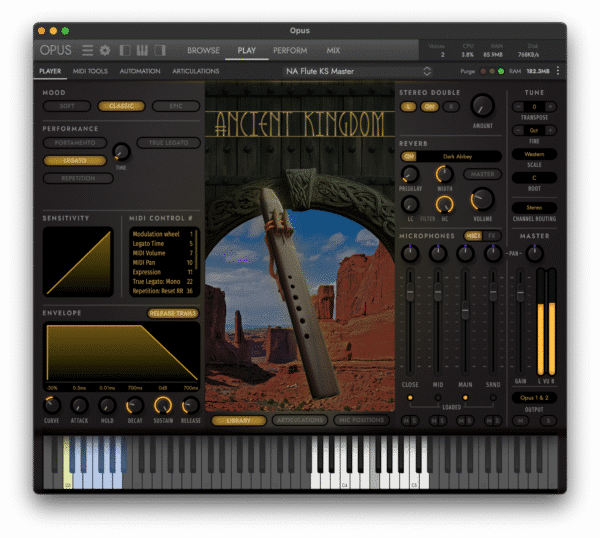Open the Stereo channel routing dropdown
This screenshot has height=538, width=600.
[x=534, y=208]
